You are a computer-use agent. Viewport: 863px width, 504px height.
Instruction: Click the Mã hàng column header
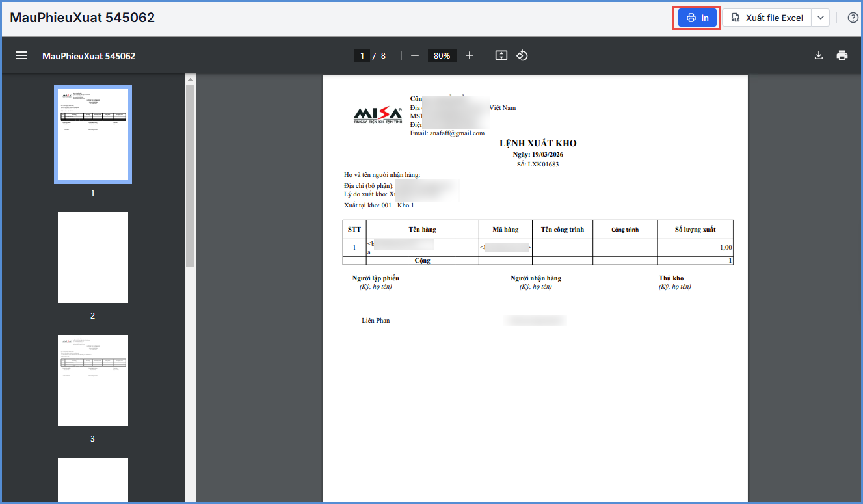[x=505, y=230]
